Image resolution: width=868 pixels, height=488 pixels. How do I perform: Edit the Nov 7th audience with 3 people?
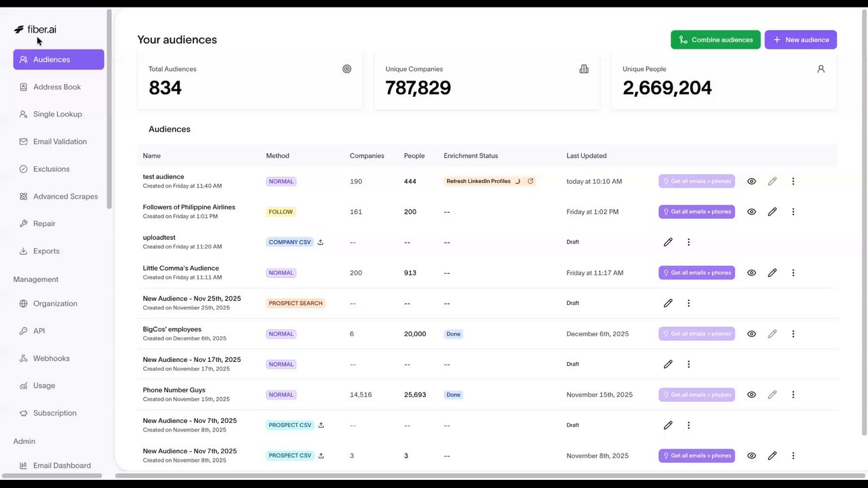click(x=772, y=456)
